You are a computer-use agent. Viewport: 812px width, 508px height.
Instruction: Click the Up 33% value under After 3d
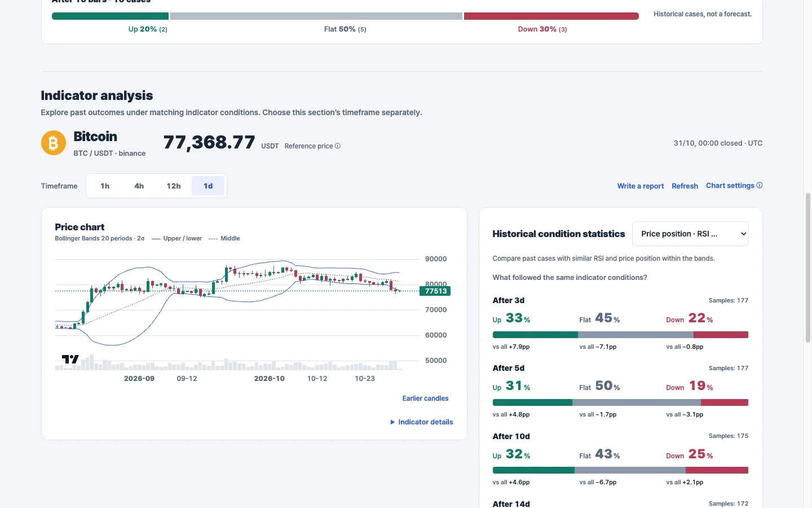coord(511,318)
